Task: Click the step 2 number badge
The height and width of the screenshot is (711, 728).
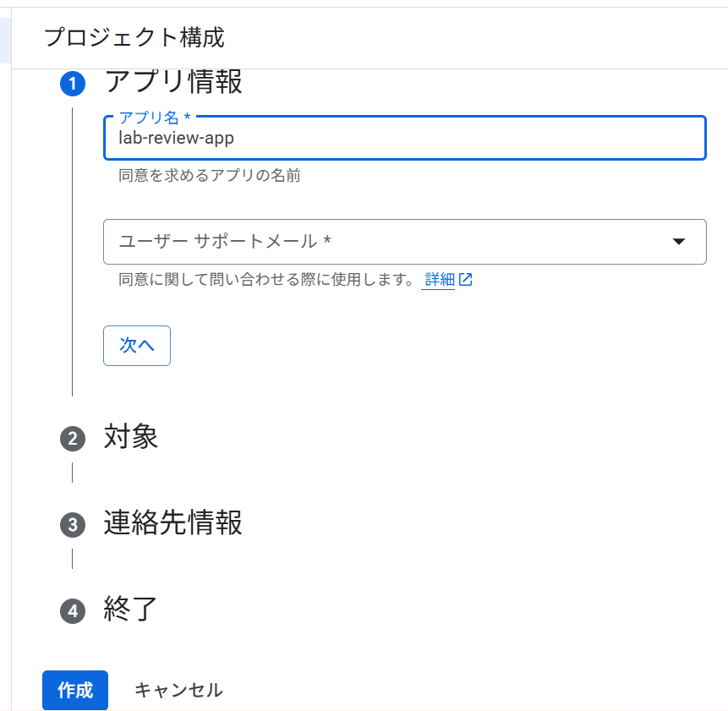Action: (x=73, y=439)
